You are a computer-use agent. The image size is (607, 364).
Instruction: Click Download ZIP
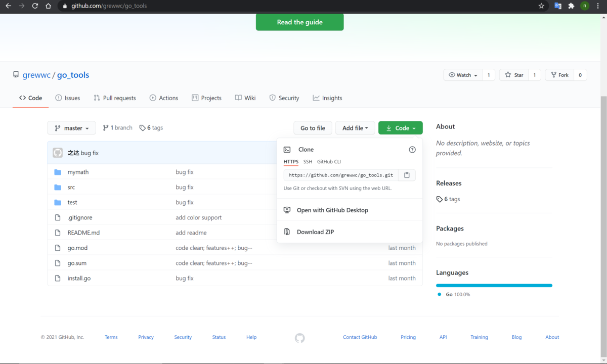350,232
